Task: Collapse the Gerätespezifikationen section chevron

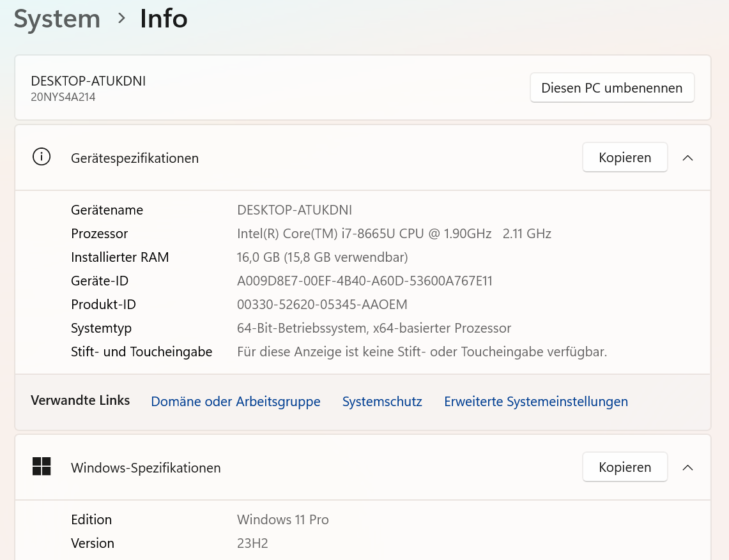Action: coord(687,158)
